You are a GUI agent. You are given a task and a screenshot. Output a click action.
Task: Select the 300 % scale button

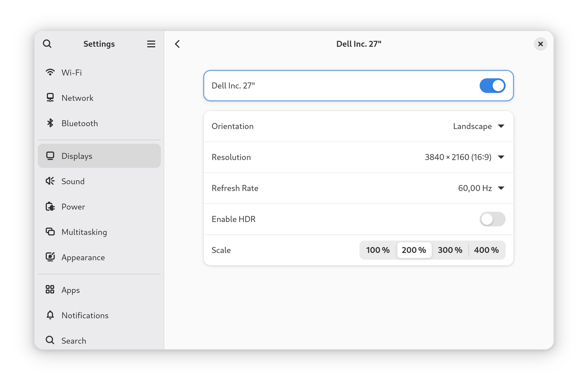click(x=450, y=250)
